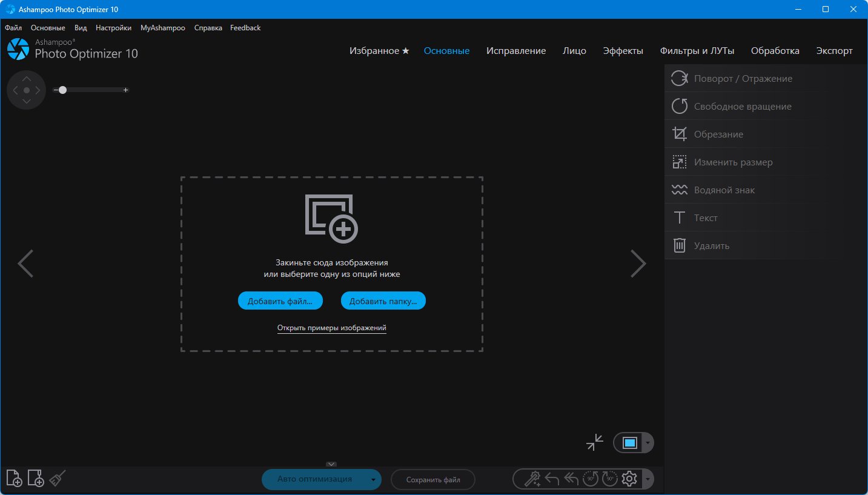Click the gear settings icon in bottom toolbar
This screenshot has height=495, width=868.
point(629,479)
